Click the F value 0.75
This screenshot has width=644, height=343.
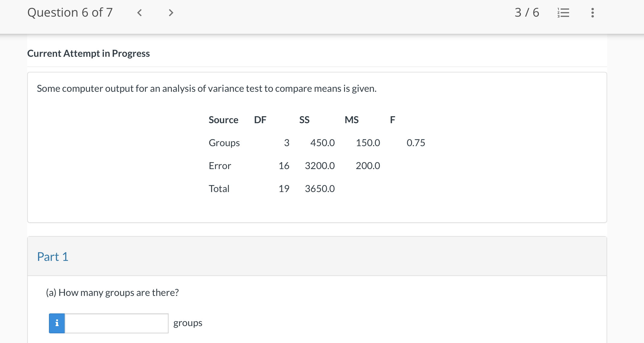point(416,143)
